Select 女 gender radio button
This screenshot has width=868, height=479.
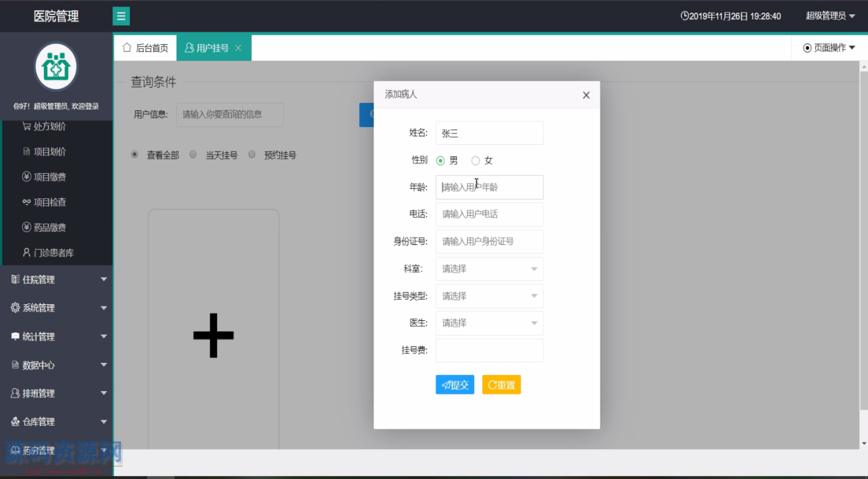(475, 160)
